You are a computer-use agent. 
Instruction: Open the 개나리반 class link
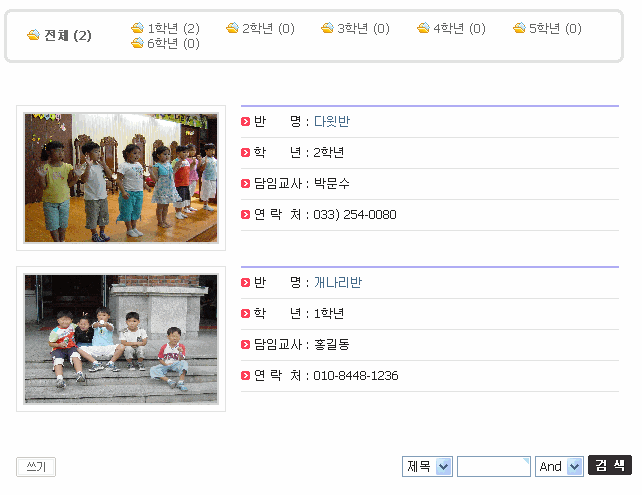tap(338, 282)
